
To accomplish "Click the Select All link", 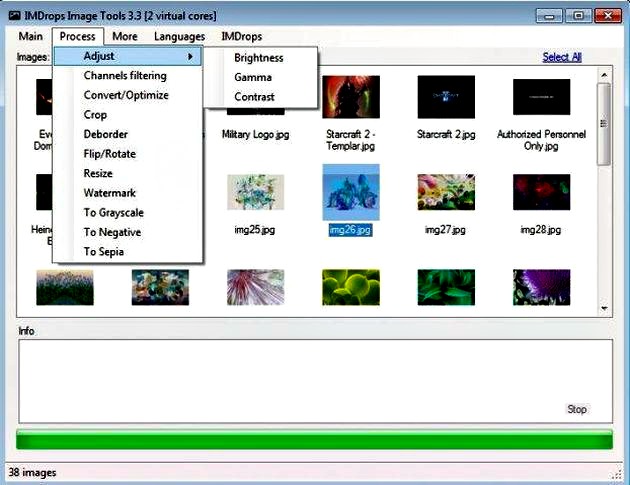I will pos(561,57).
